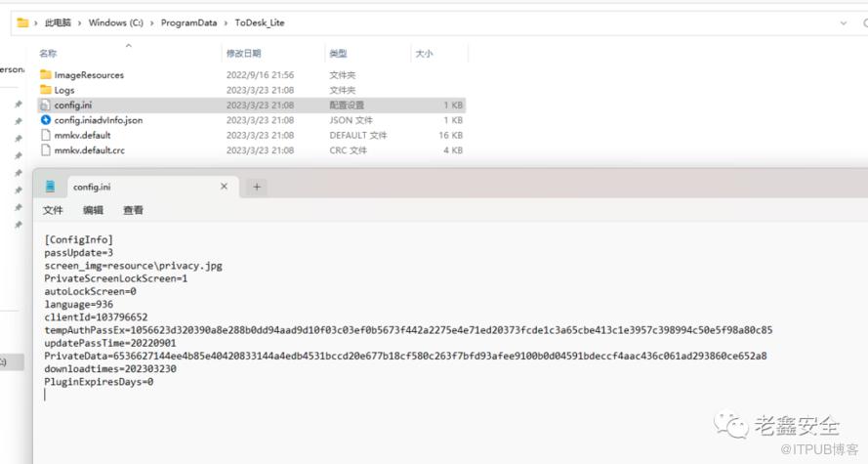The height and width of the screenshot is (464, 868).
Task: Open the 查看 menu in Notepad
Action: pos(133,210)
